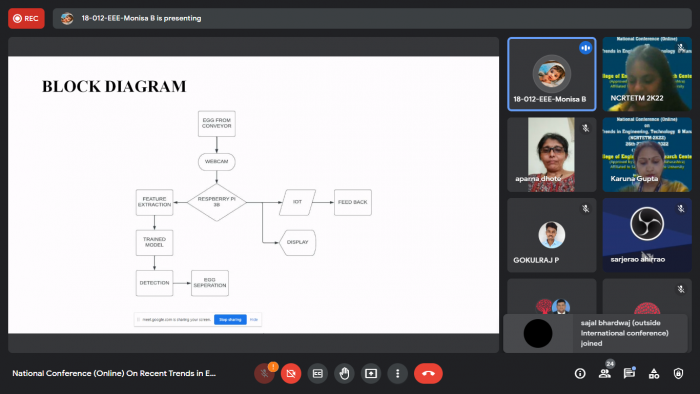The height and width of the screenshot is (394, 700).
Task: Click Stop sharing button
Action: click(230, 319)
